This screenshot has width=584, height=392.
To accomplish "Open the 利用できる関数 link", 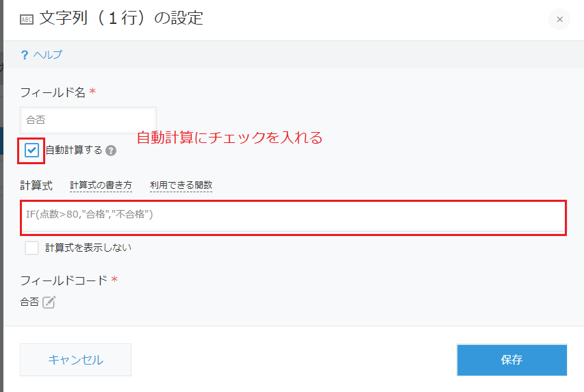I will pos(181,185).
